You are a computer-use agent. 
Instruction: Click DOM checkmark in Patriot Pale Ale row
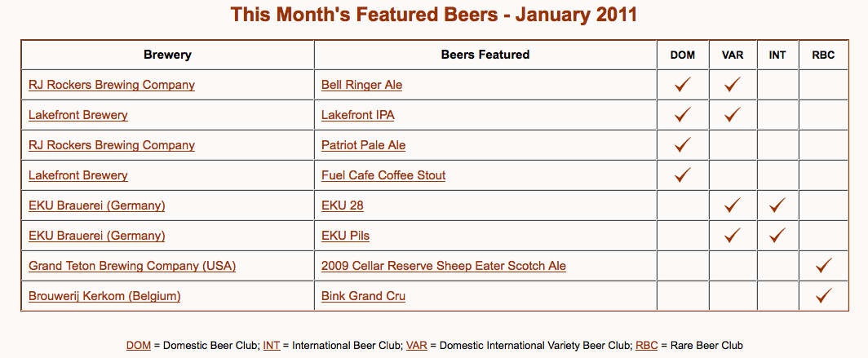pos(683,145)
